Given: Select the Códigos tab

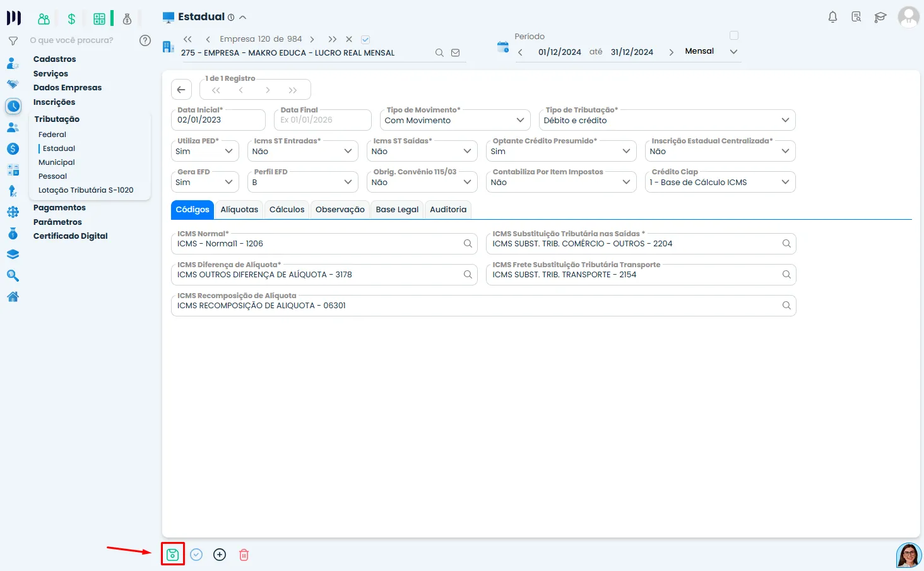Looking at the screenshot, I should pos(192,210).
